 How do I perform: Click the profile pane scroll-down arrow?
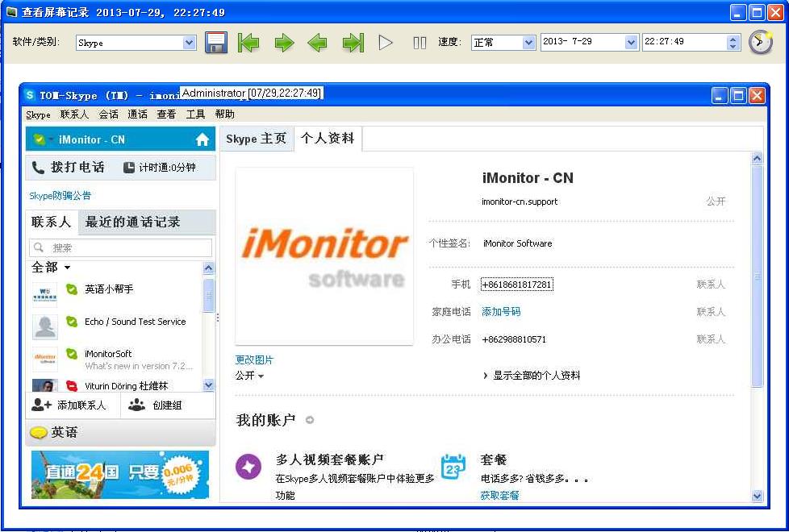(757, 497)
